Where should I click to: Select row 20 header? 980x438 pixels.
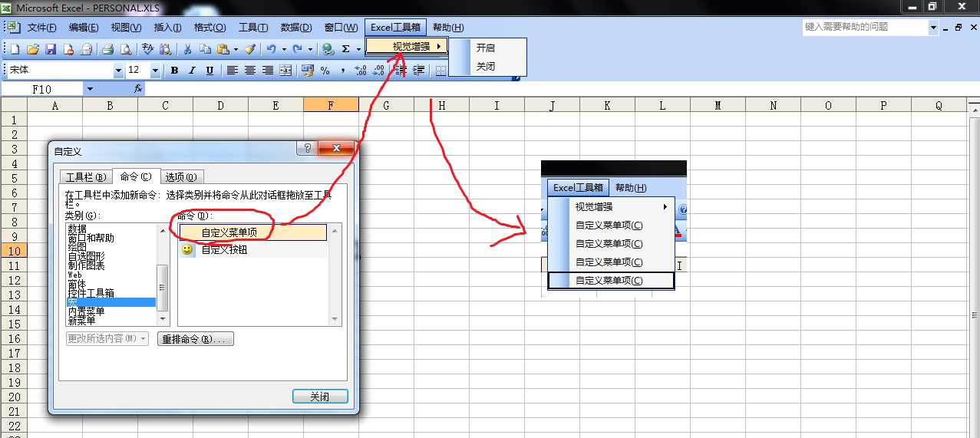click(14, 397)
